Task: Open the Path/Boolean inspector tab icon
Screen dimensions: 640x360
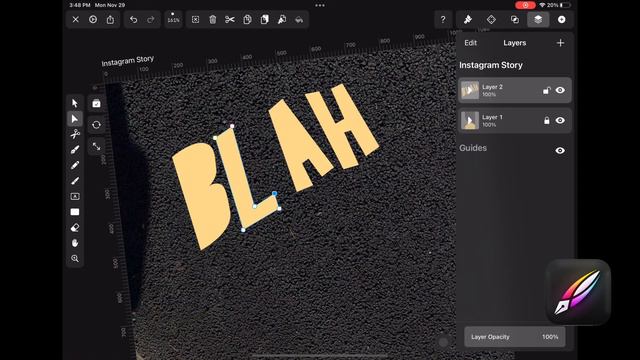Action: tap(515, 19)
